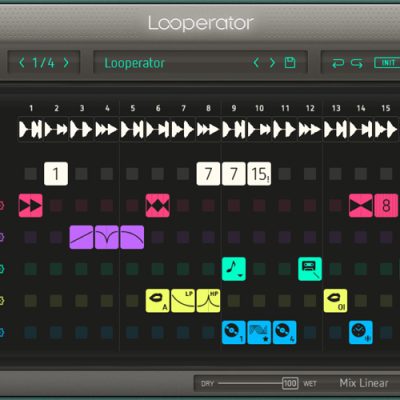Go to previous pattern left of 1/4
Viewport: 400px width, 400px height.
[22, 63]
